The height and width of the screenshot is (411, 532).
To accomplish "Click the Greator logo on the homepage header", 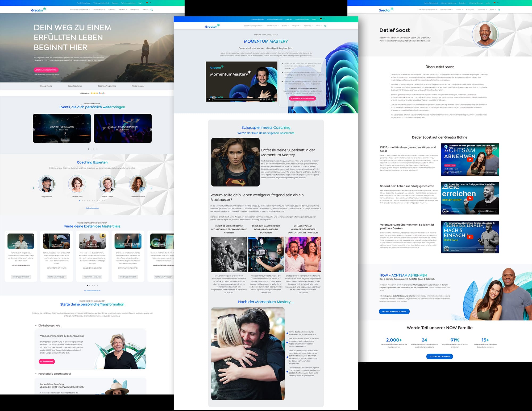I will coord(39,10).
